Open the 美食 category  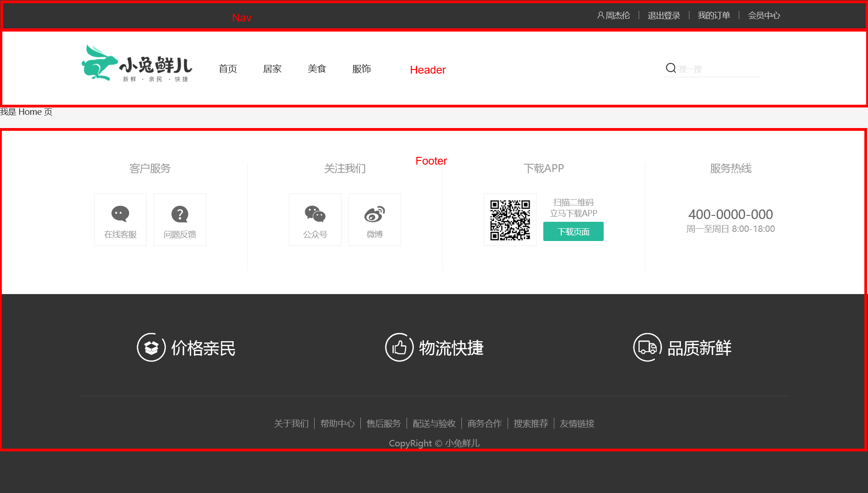(317, 69)
